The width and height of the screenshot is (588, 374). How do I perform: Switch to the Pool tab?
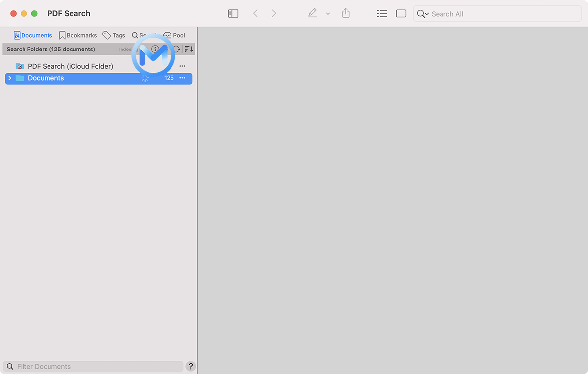coord(174,35)
